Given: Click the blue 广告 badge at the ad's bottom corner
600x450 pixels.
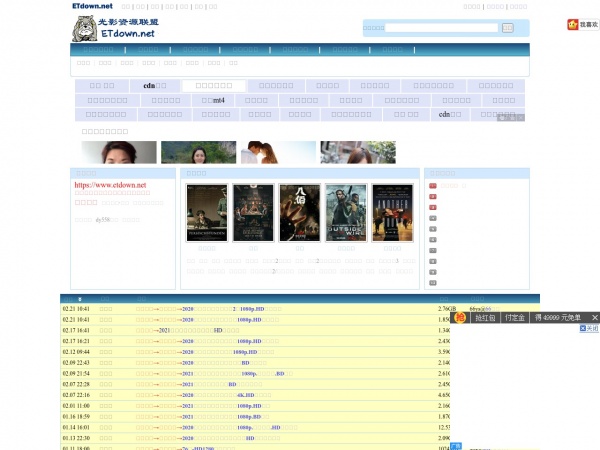Looking at the screenshot, I should click(x=456, y=446).
